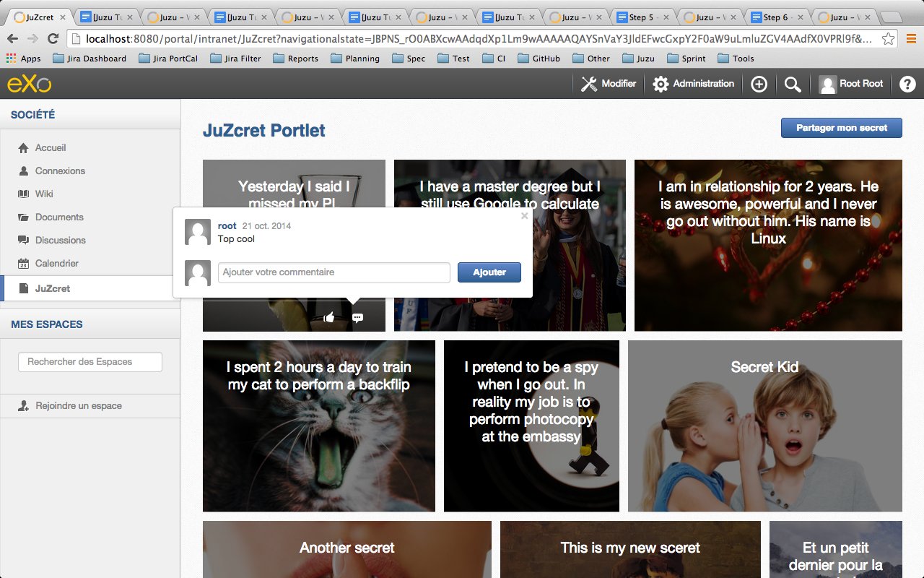The width and height of the screenshot is (924, 578).
Task: Click the Accueil home icon
Action: tap(23, 147)
